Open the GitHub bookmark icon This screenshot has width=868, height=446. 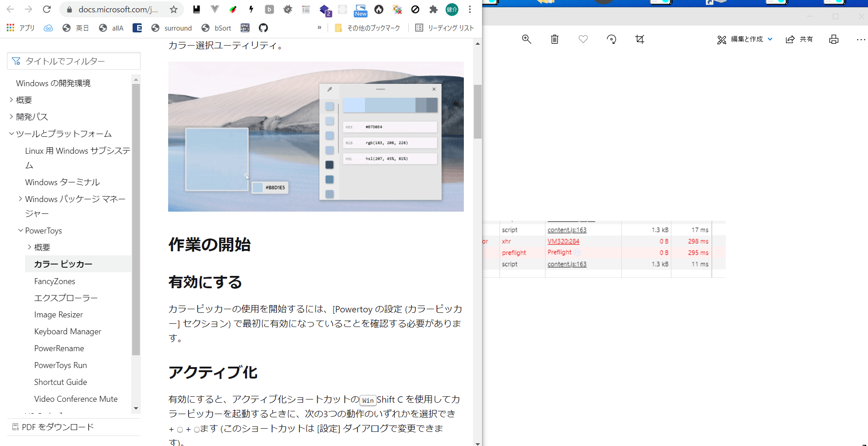coord(263,28)
